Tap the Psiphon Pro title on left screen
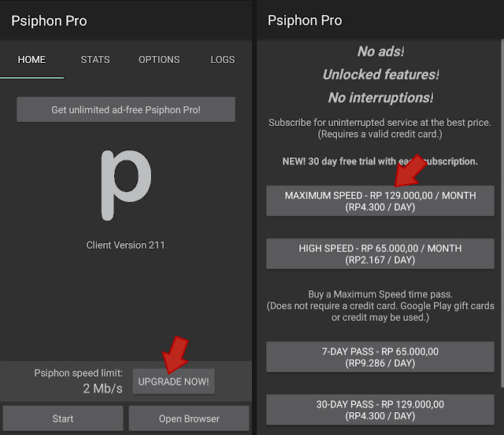 (49, 21)
